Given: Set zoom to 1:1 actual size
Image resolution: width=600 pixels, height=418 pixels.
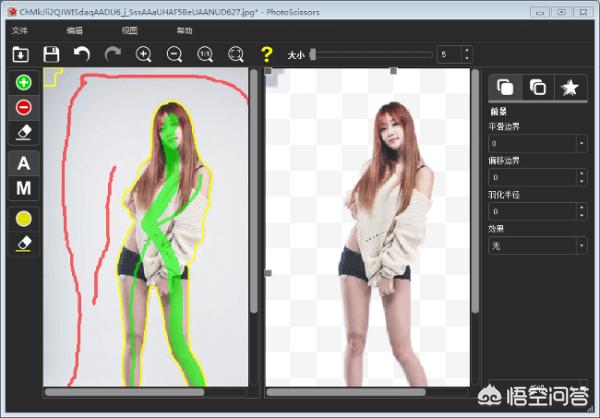Looking at the screenshot, I should [x=205, y=54].
